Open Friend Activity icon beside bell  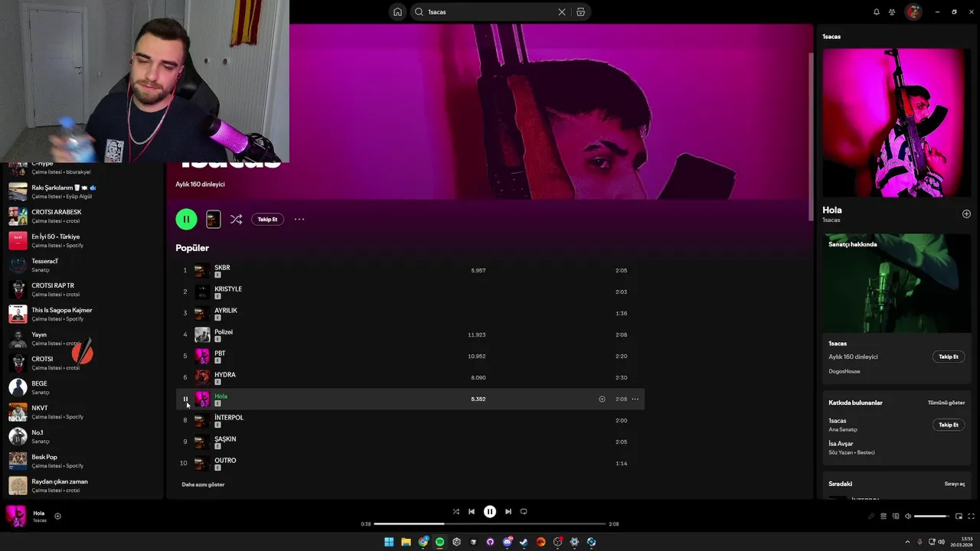[x=892, y=11]
